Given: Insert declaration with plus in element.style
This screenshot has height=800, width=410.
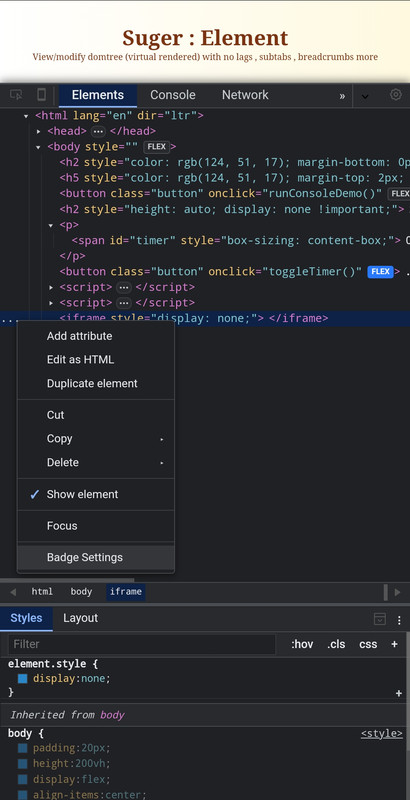Looking at the screenshot, I should 399,693.
